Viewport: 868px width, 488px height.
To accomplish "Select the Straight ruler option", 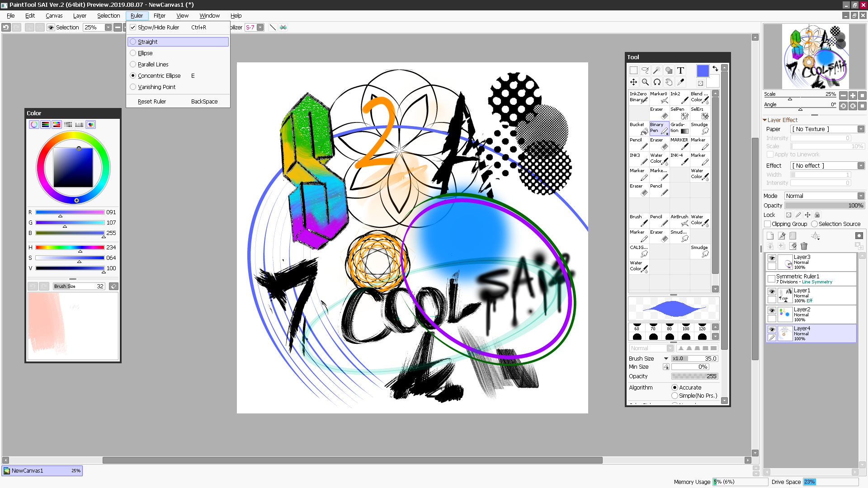I will 147,42.
